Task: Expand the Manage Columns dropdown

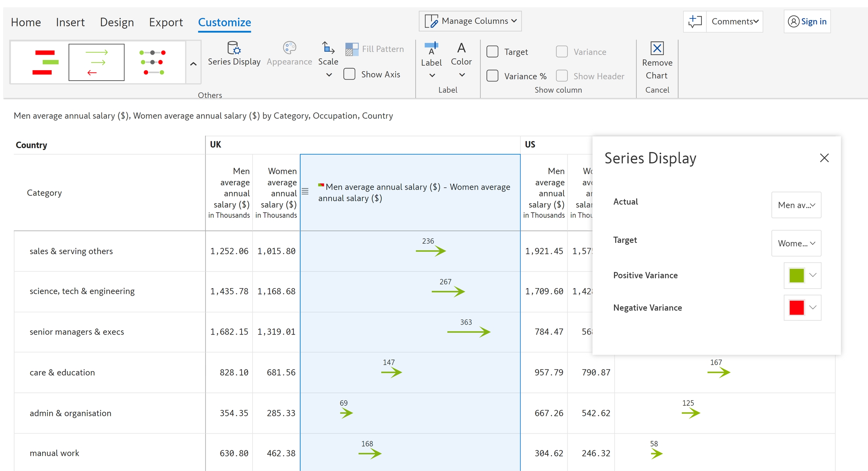Action: click(x=470, y=21)
